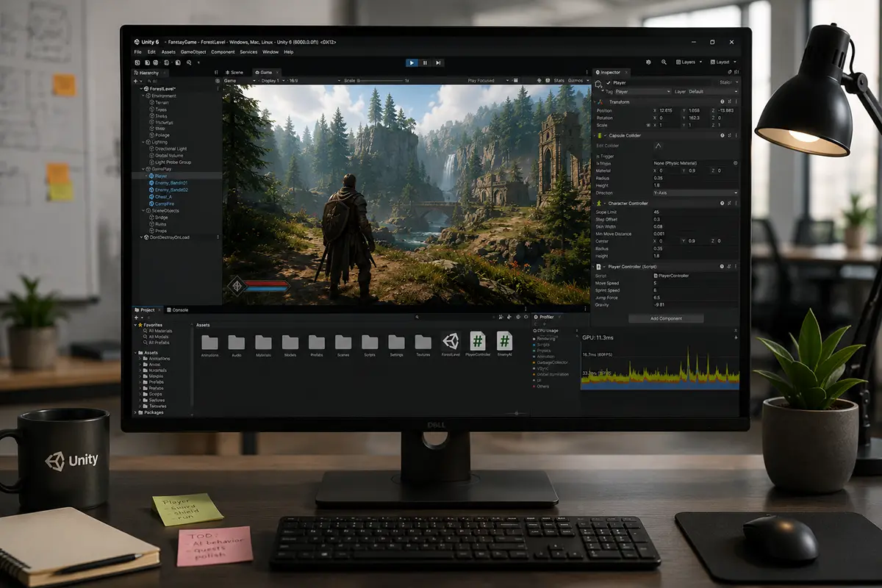Select Light Probe Group in Hierarchy
Viewport: 882px width, 588px height.
170,162
